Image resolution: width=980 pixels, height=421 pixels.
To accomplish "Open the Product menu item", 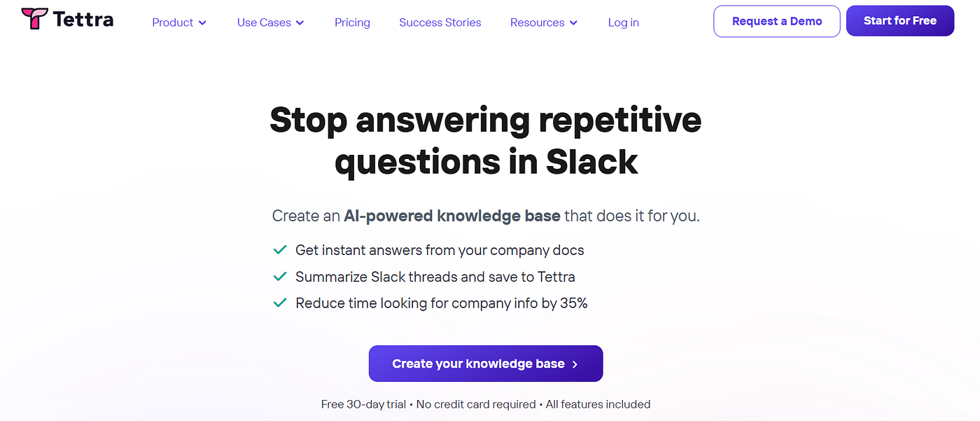I will click(179, 22).
